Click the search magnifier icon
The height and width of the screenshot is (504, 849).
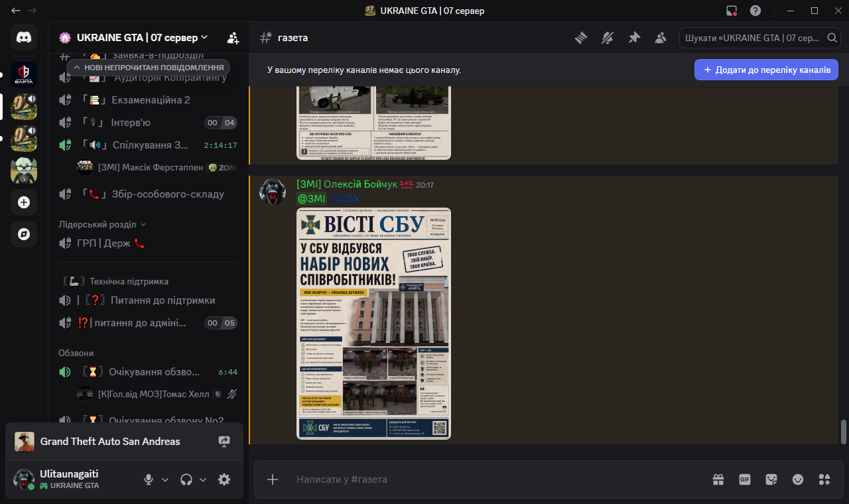click(x=832, y=38)
